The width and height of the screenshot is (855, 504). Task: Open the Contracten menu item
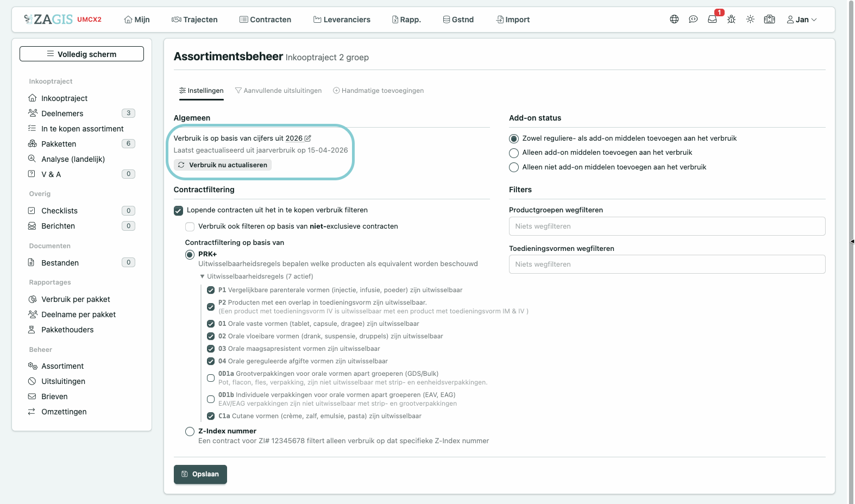point(265,20)
